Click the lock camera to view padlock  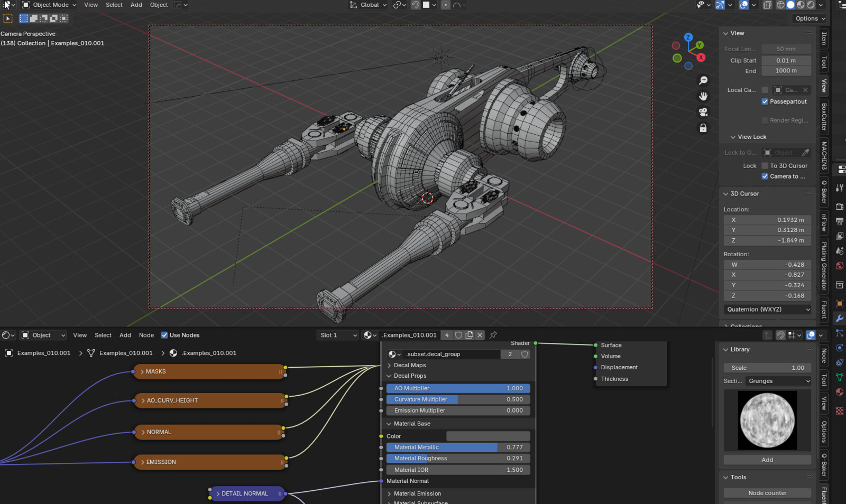click(703, 128)
